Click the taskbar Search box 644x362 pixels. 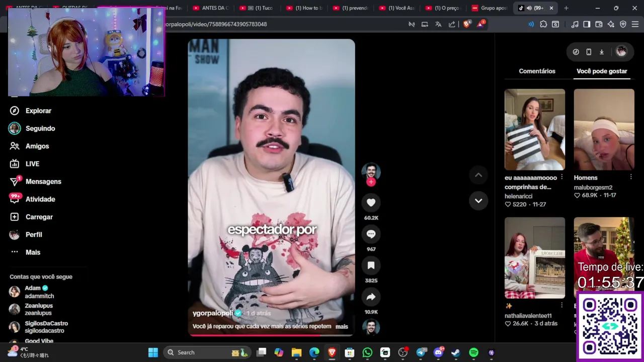tap(208, 352)
